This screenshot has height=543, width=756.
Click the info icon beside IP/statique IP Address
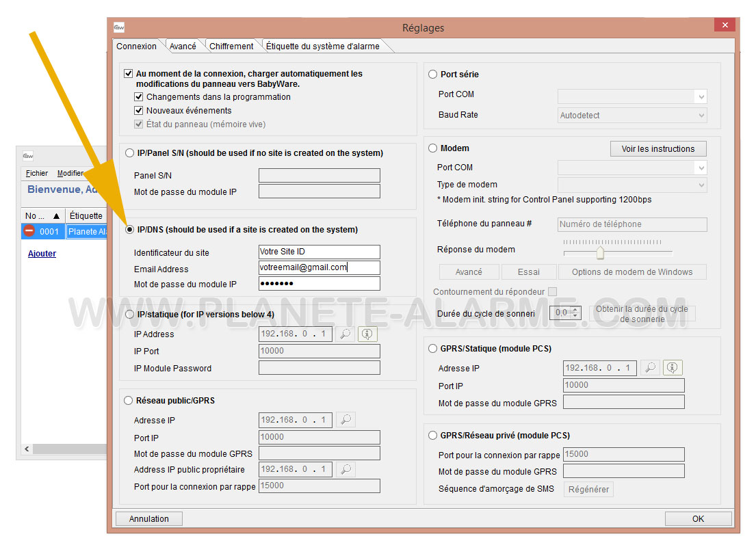click(x=367, y=334)
